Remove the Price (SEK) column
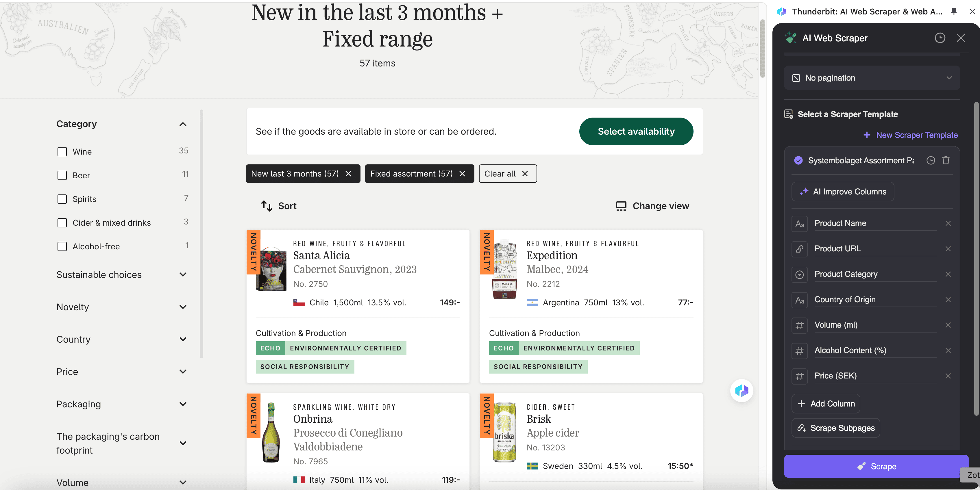Screen dimensions: 980x490 948,376
